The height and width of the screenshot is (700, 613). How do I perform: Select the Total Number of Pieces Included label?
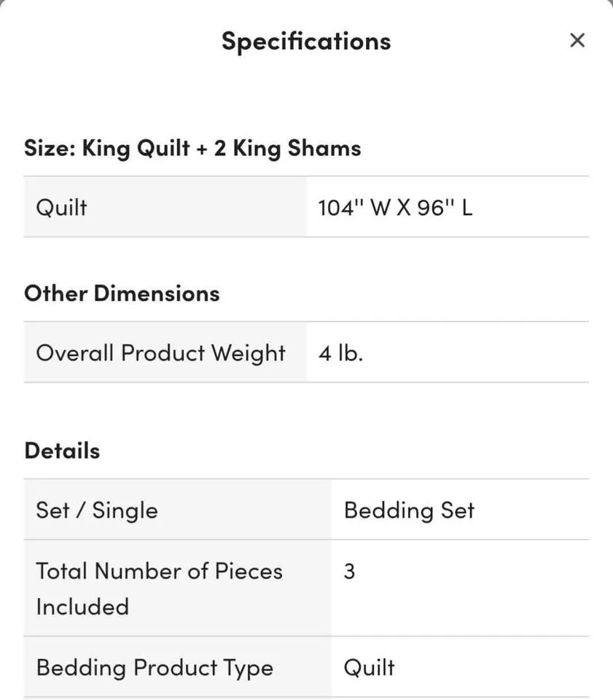(158, 588)
